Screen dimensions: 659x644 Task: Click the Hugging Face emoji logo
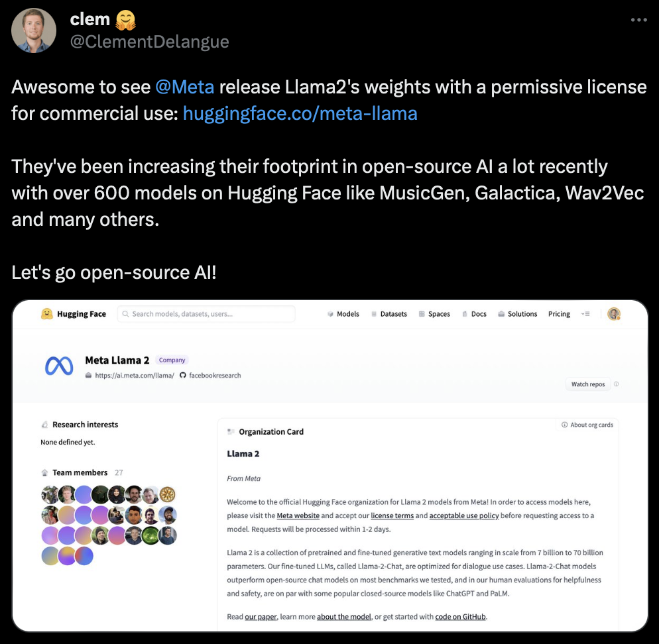tap(46, 314)
